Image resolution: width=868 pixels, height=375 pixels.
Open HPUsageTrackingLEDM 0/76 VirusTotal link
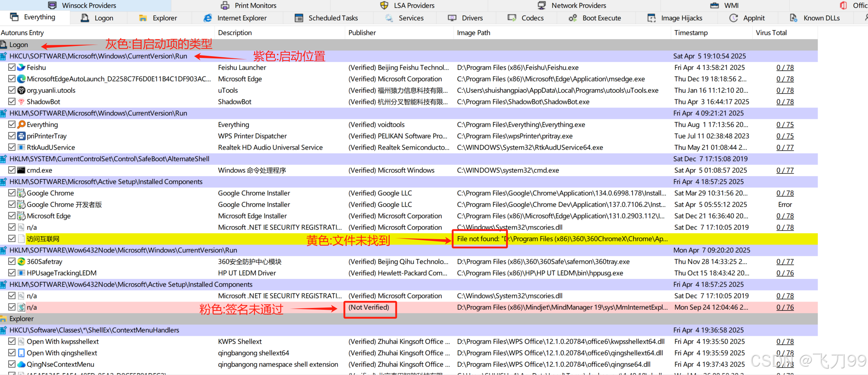click(785, 273)
